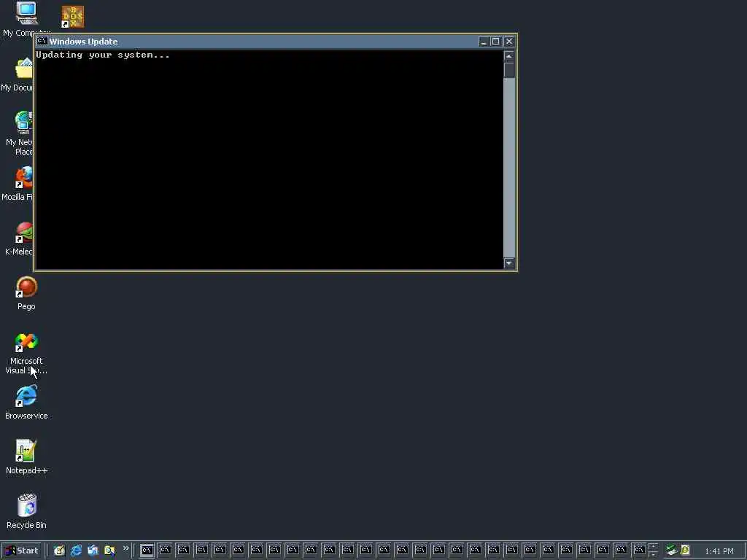Image resolution: width=747 pixels, height=560 pixels.
Task: Click the yellow messenger tray icon
Action: click(686, 550)
